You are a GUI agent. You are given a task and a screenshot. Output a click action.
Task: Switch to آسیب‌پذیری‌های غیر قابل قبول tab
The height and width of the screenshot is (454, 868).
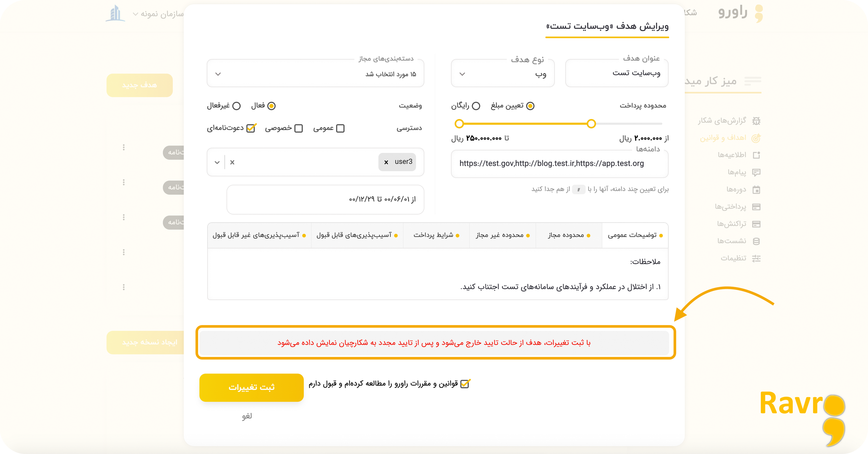[259, 236]
